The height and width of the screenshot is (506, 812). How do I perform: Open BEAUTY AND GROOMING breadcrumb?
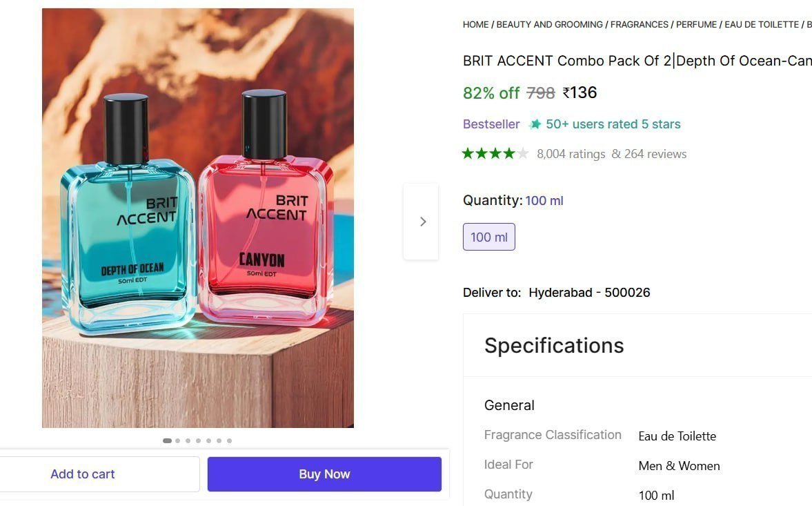click(549, 24)
